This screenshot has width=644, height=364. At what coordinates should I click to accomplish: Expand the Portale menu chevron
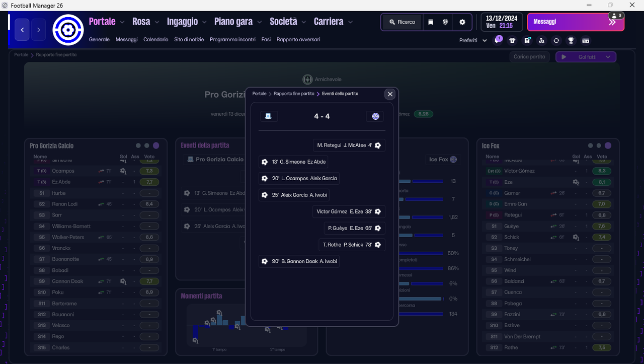[x=122, y=22]
